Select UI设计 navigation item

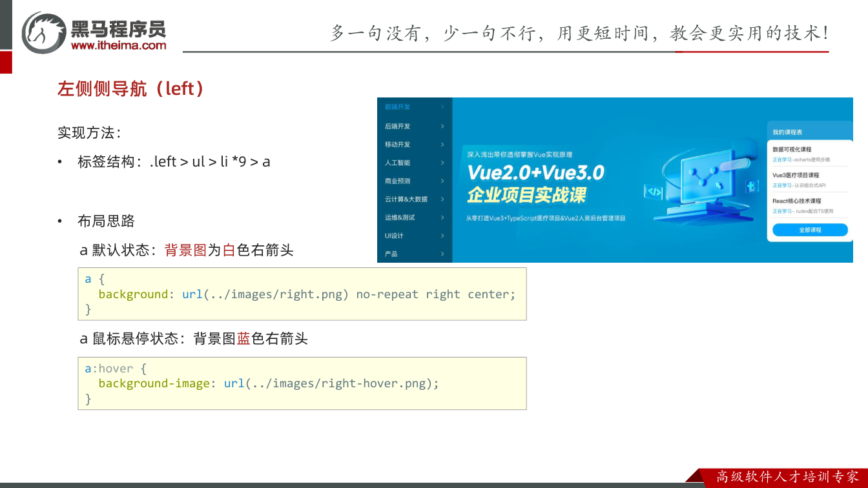[394, 236]
